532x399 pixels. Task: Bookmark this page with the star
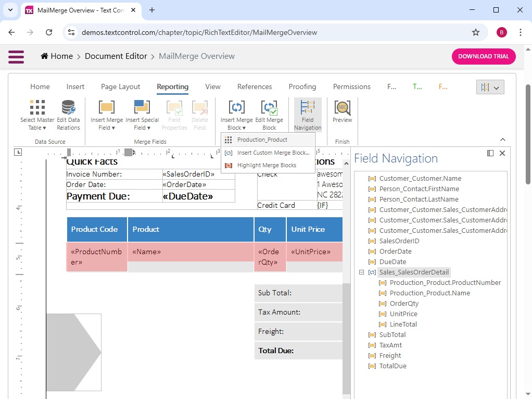point(475,32)
